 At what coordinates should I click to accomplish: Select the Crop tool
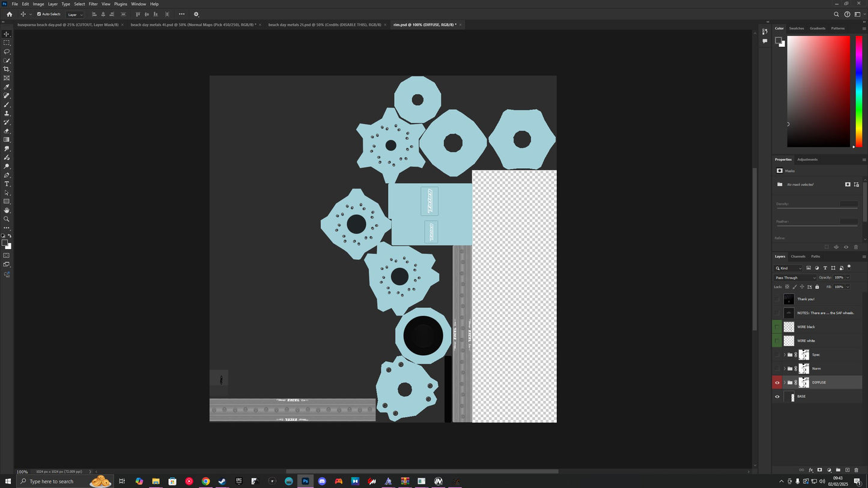(7, 69)
